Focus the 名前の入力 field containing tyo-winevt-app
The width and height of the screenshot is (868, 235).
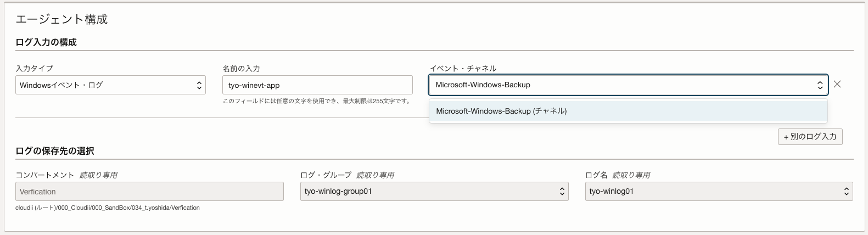pos(317,85)
